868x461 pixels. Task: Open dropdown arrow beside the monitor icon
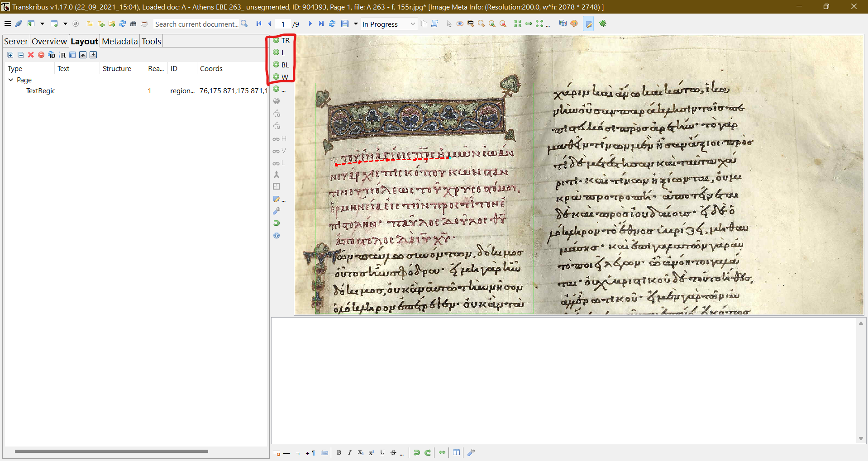tap(65, 24)
